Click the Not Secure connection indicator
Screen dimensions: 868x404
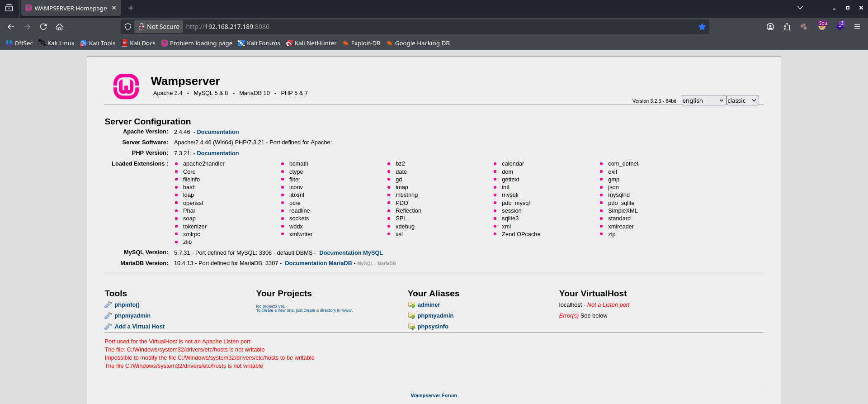tap(159, 27)
